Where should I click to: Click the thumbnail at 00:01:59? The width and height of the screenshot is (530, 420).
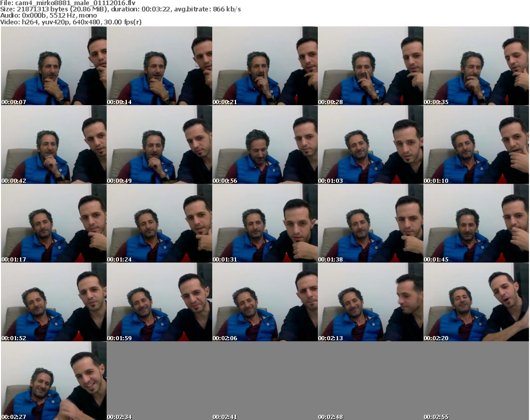point(159,302)
